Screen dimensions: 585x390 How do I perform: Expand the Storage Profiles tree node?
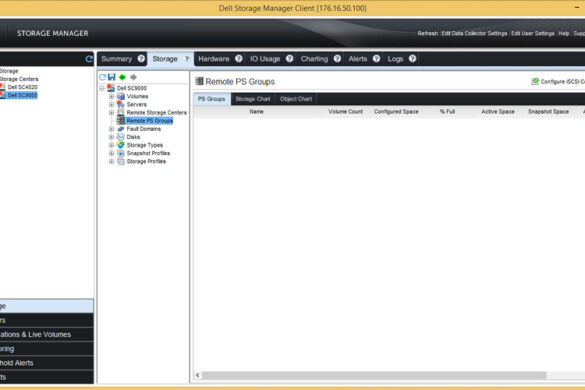tap(111, 162)
